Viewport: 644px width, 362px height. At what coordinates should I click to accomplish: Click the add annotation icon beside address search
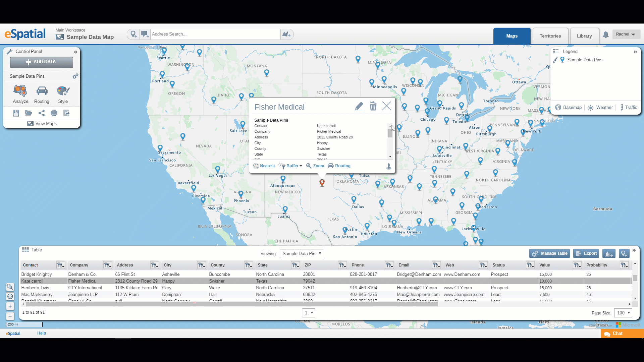point(145,34)
